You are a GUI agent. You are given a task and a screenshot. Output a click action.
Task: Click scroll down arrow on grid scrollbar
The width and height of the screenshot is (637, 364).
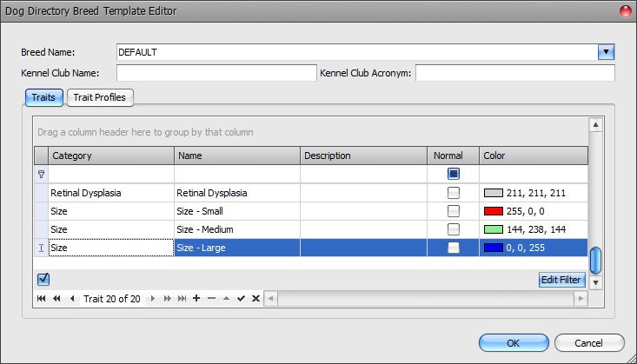(595, 282)
